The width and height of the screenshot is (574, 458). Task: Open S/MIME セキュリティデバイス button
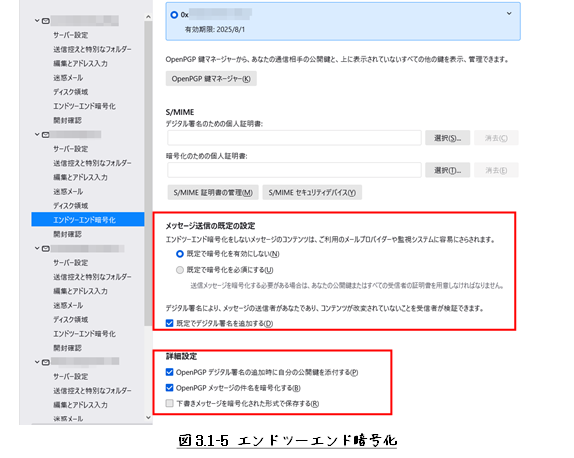pos(312,193)
